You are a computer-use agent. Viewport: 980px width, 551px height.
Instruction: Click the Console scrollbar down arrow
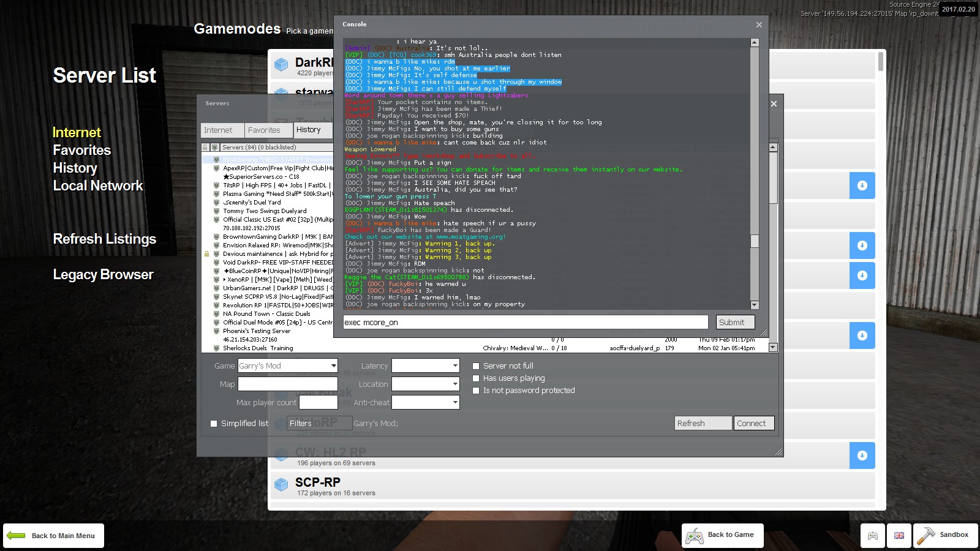click(755, 305)
